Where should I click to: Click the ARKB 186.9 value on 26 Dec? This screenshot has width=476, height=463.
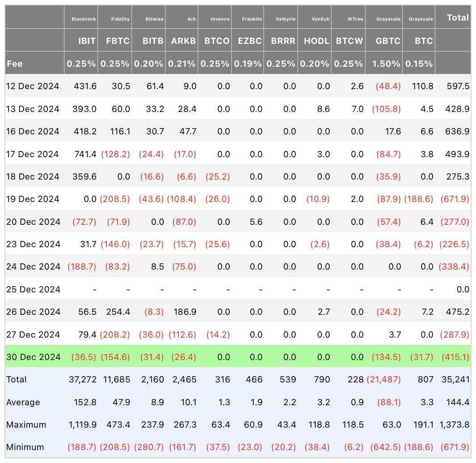click(185, 312)
